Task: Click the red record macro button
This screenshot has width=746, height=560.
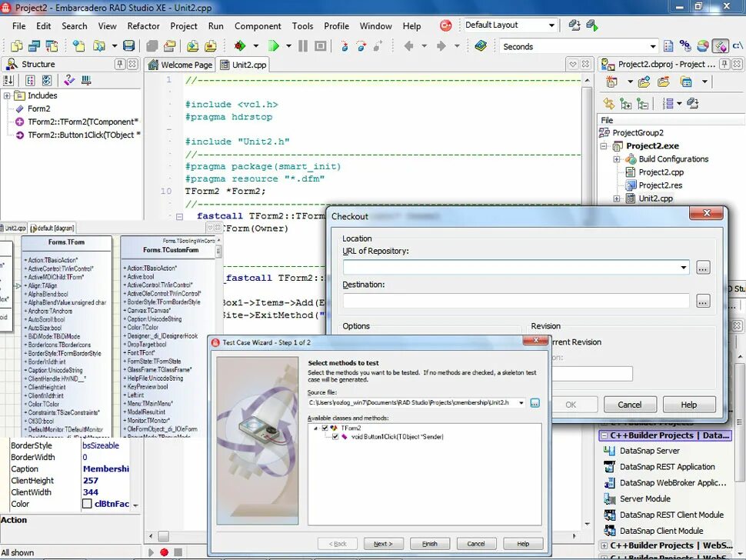Action: click(x=164, y=552)
